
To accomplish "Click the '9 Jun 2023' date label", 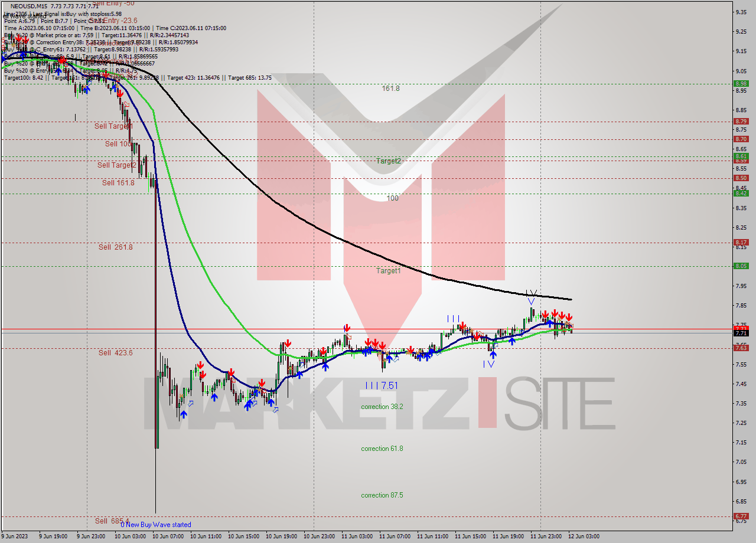I will pyautogui.click(x=15, y=537).
